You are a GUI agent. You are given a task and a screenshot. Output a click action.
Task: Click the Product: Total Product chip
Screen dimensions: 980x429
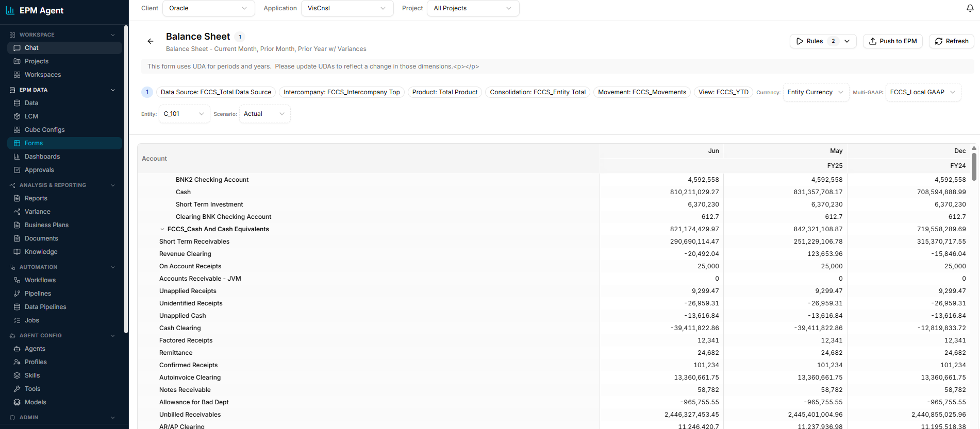click(x=445, y=92)
